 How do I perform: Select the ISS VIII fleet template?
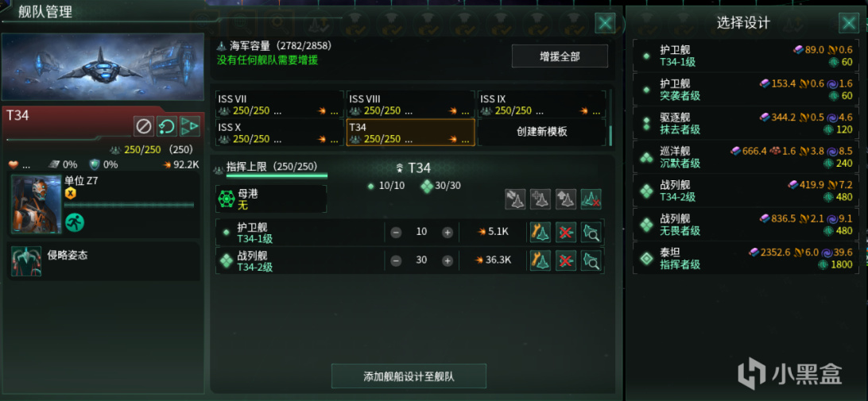tap(410, 104)
